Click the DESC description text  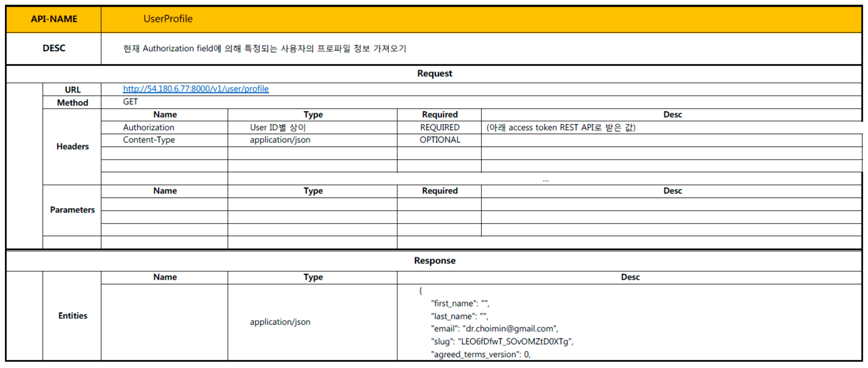pyautogui.click(x=264, y=48)
